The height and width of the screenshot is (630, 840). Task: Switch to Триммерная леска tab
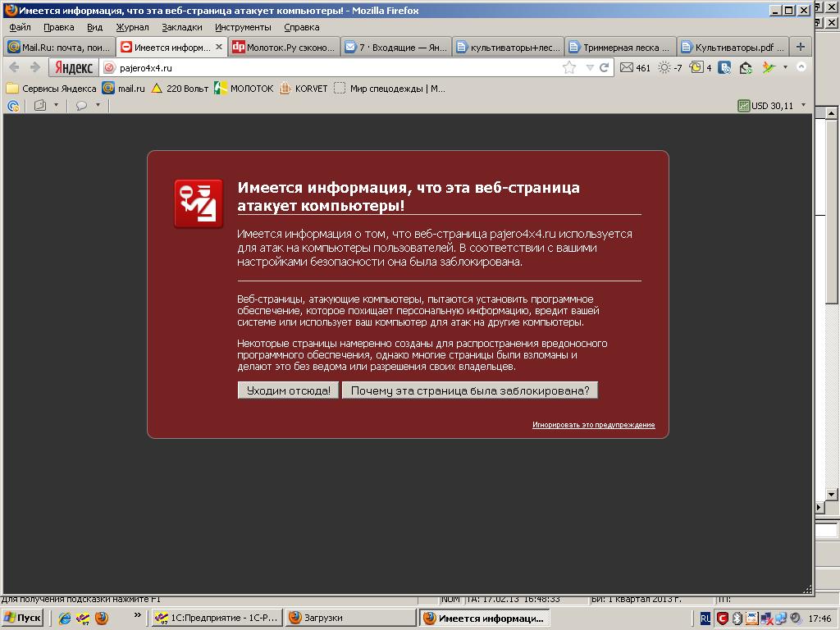[x=621, y=47]
